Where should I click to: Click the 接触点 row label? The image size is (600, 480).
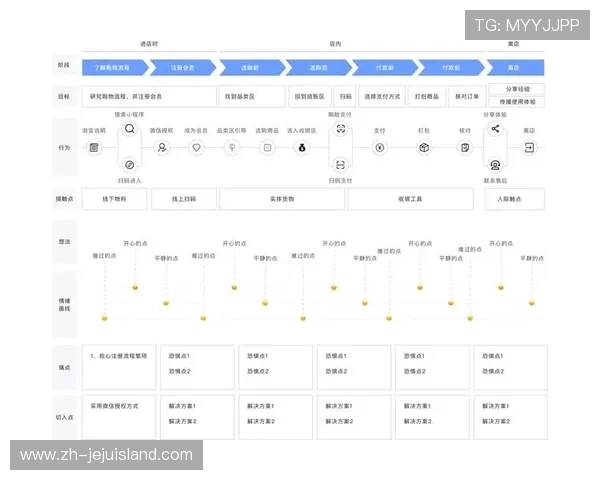pos(64,199)
